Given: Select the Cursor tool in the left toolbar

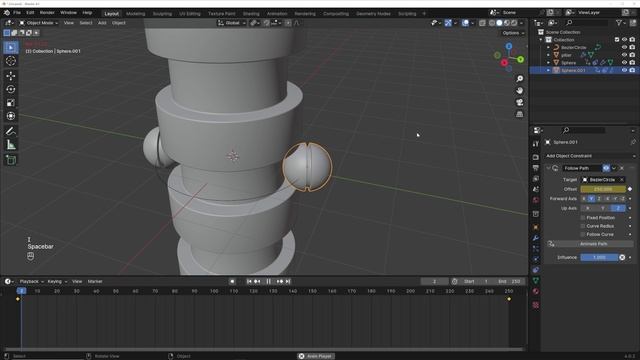Looking at the screenshot, I should [x=11, y=61].
